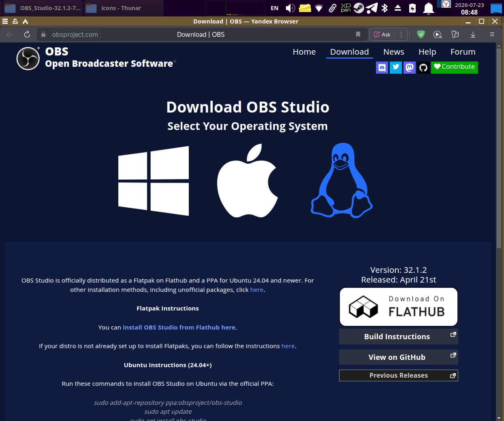Go to the Home nav item
Image resolution: width=504 pixels, height=421 pixels.
click(x=304, y=52)
